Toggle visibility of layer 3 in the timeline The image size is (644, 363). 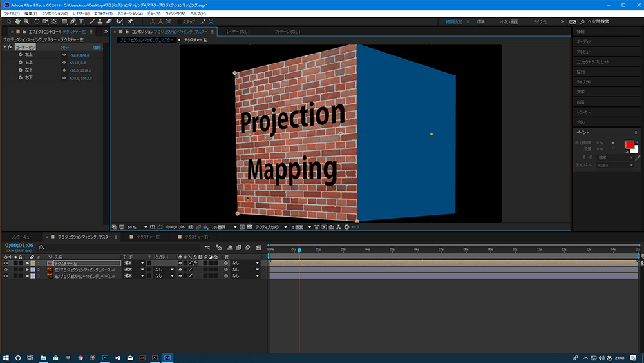(x=6, y=276)
